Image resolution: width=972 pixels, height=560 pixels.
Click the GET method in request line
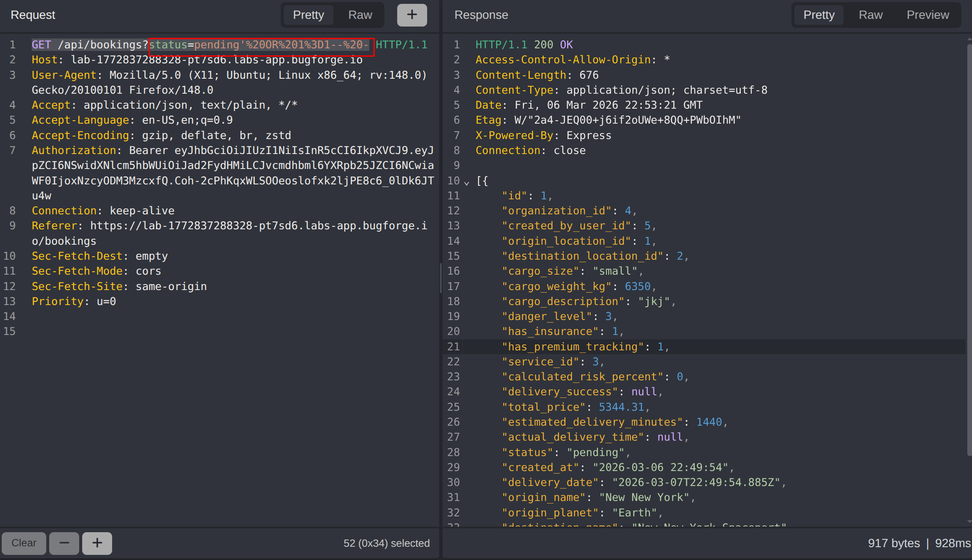pos(41,45)
